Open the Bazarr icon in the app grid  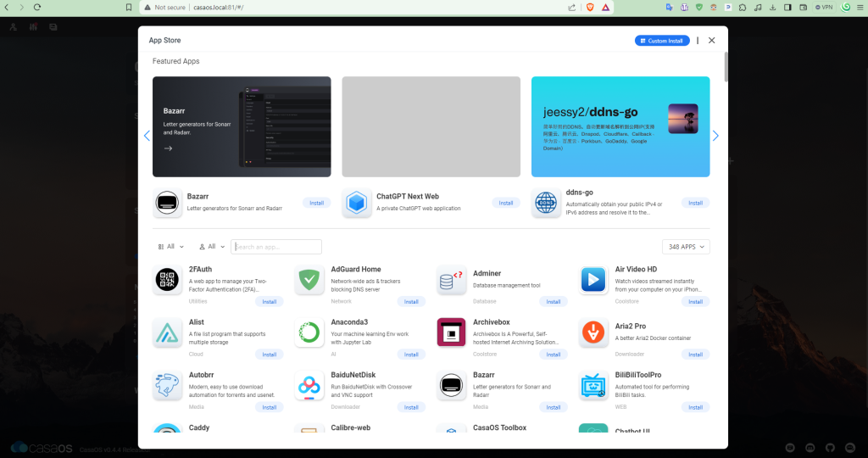point(451,385)
